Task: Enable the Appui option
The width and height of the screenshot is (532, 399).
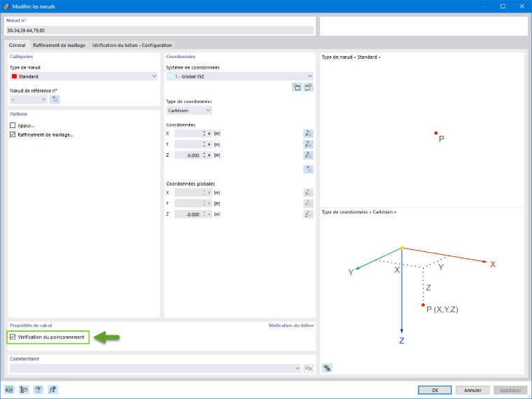Action: click(x=13, y=125)
